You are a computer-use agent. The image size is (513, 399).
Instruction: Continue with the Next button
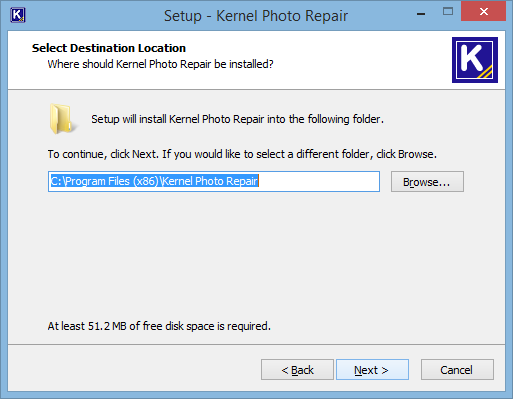tap(372, 370)
